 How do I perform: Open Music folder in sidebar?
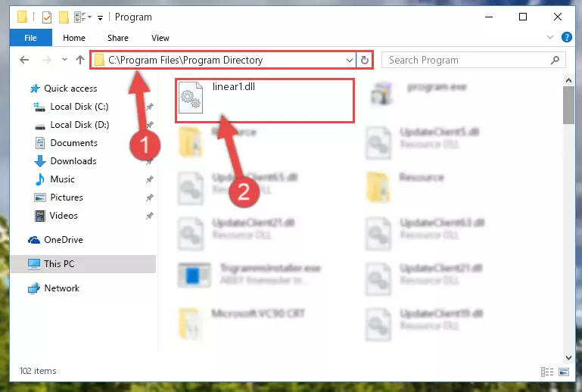pos(54,179)
